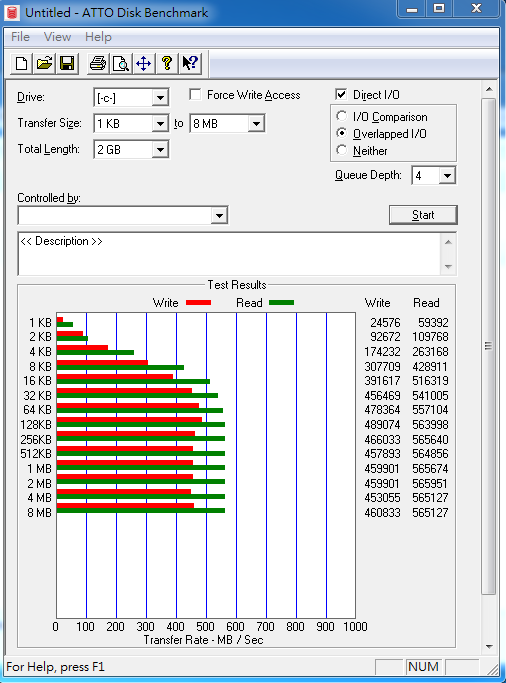The height and width of the screenshot is (683, 506).
Task: Click the 'For Help, press F1' status text
Action: pyautogui.click(x=55, y=667)
